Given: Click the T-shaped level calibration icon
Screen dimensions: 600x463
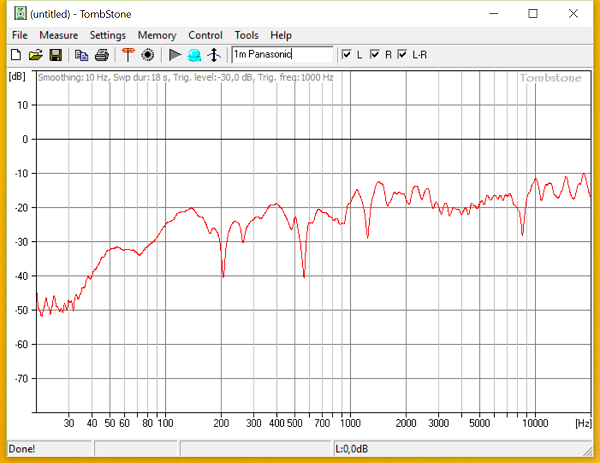Looking at the screenshot, I should click(128, 55).
